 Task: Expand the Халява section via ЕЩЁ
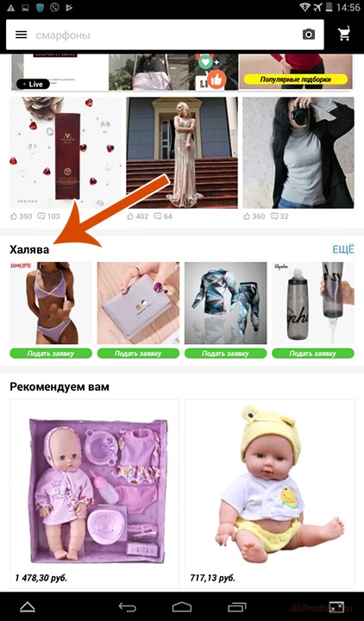[x=343, y=249]
